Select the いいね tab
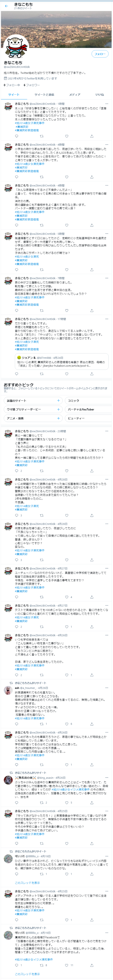Screen dimensions: 113x980 pos(99,94)
